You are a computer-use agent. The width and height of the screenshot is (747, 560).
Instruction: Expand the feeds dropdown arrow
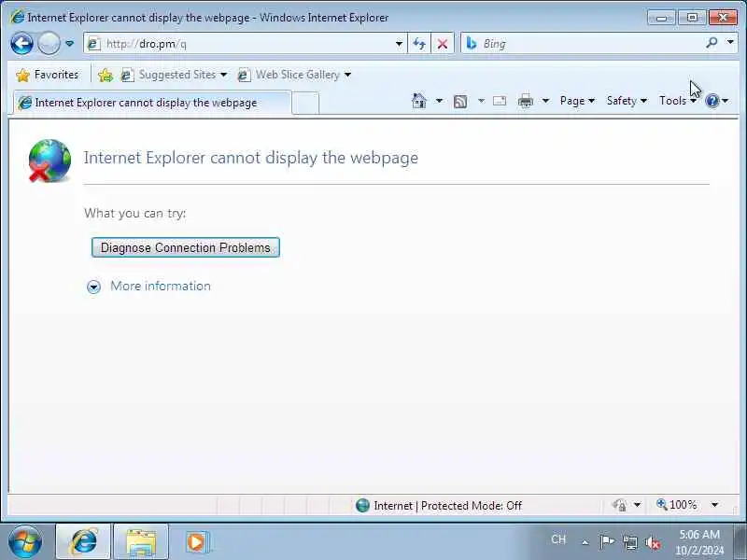481,101
